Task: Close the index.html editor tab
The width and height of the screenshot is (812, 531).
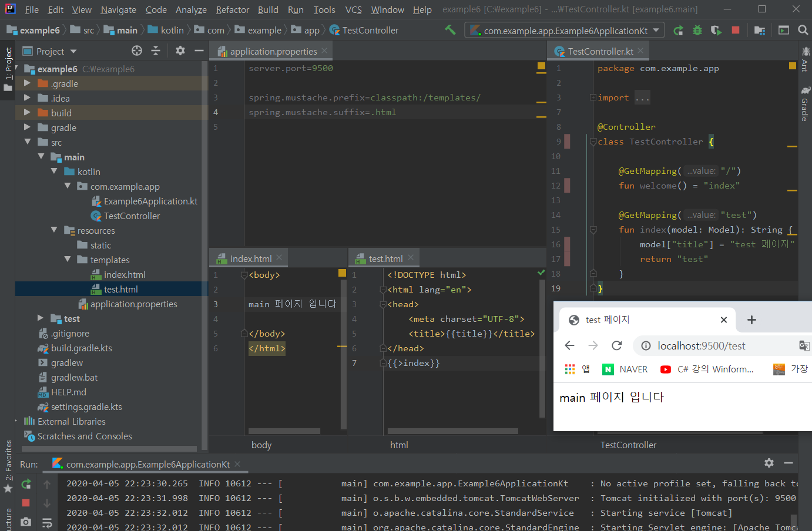Action: click(279, 258)
